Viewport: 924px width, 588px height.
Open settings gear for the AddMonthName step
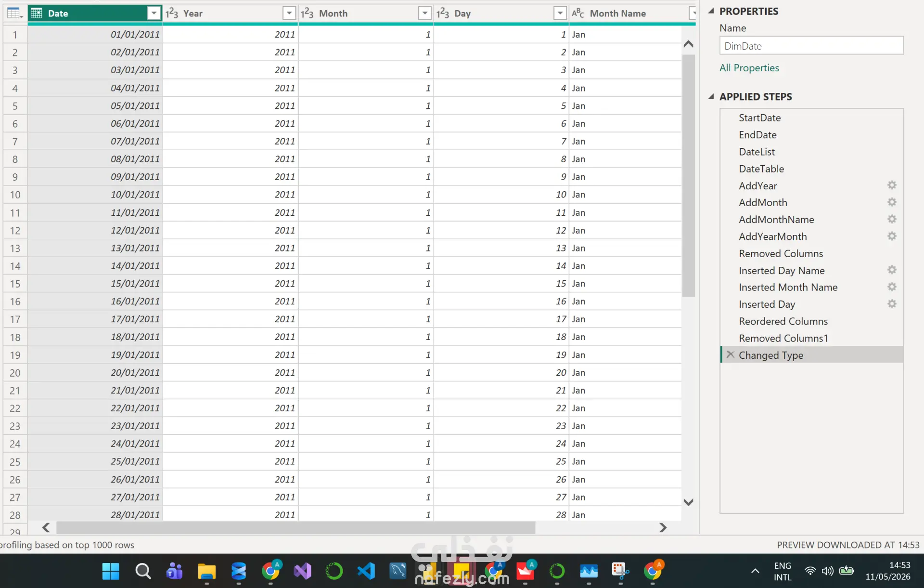[892, 219]
